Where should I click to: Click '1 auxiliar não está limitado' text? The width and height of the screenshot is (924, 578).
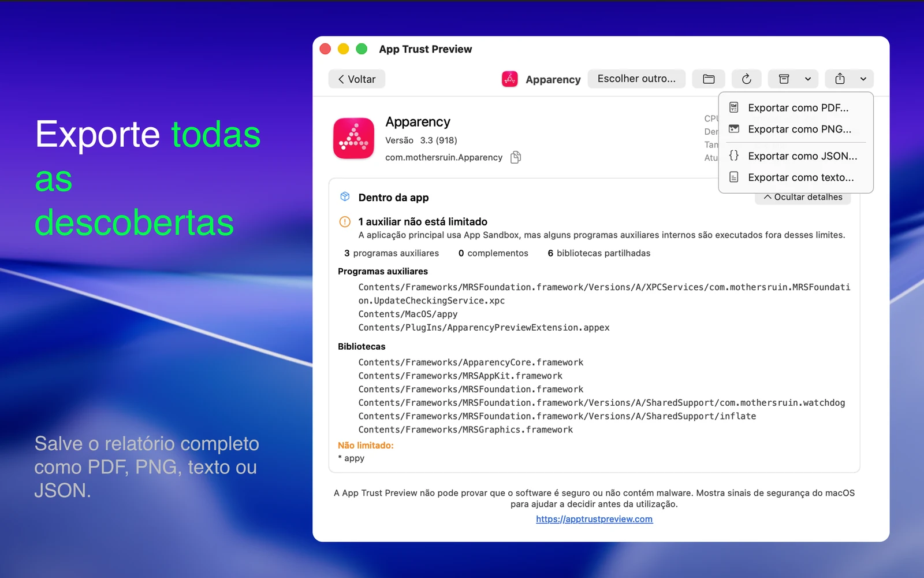(423, 222)
